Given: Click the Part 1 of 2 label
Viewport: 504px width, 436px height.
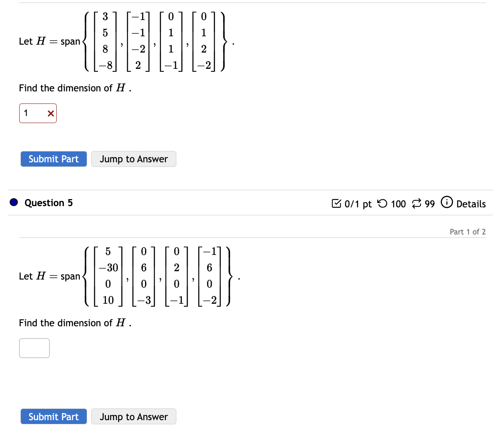Looking at the screenshot, I should pos(468,232).
